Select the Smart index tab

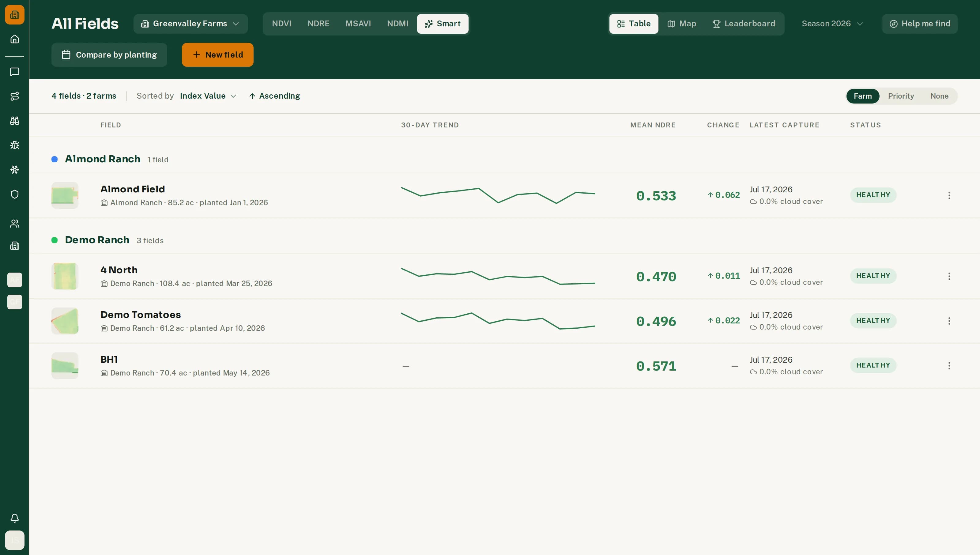click(443, 24)
